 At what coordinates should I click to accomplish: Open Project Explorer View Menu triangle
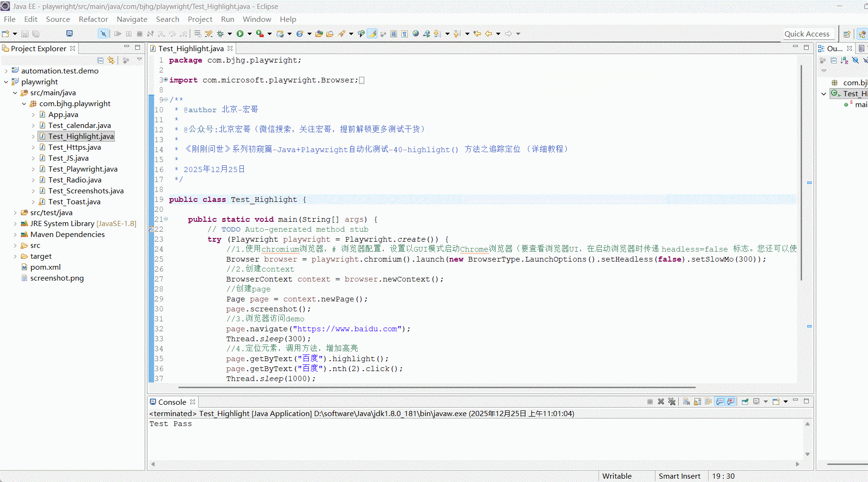pyautogui.click(x=139, y=59)
